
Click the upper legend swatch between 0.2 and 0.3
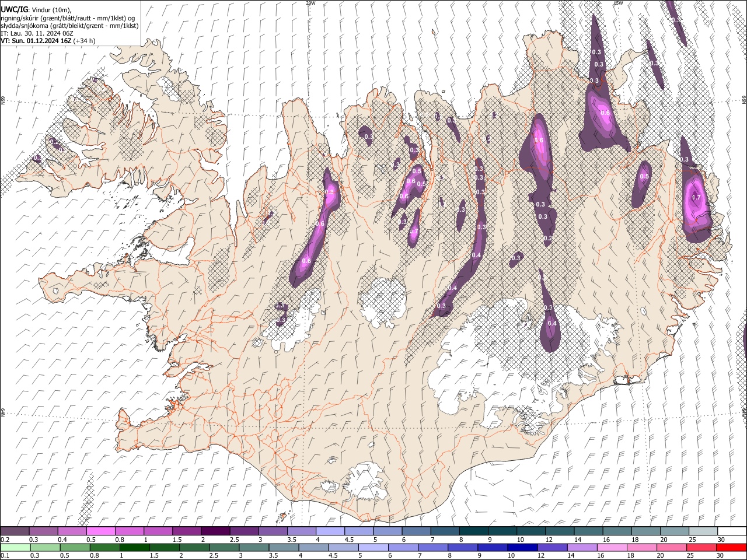pos(15,531)
